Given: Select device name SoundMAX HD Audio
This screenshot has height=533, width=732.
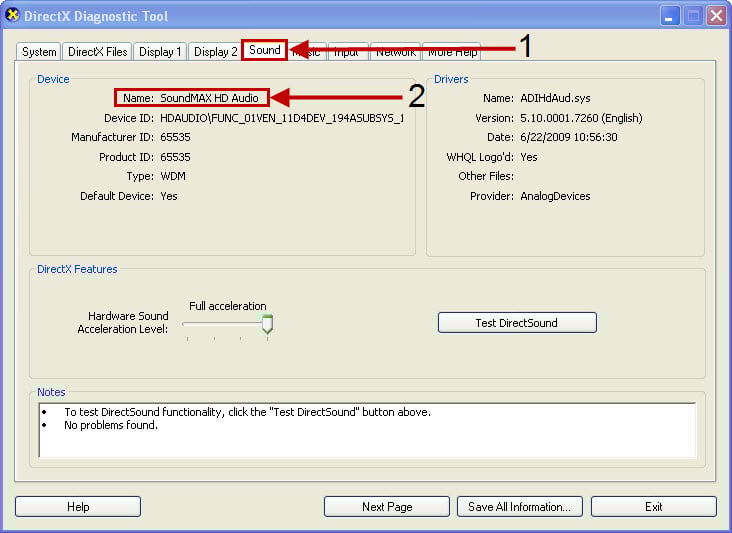Looking at the screenshot, I should click(209, 98).
